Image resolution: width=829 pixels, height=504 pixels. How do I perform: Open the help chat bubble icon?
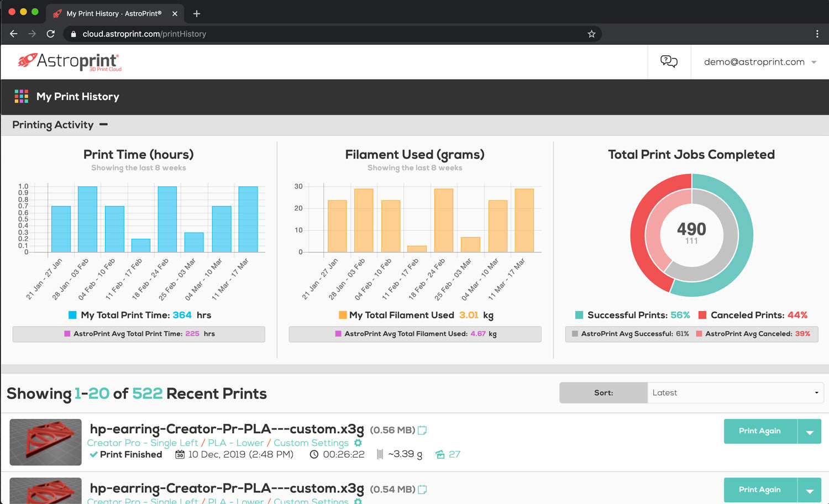pyautogui.click(x=669, y=61)
